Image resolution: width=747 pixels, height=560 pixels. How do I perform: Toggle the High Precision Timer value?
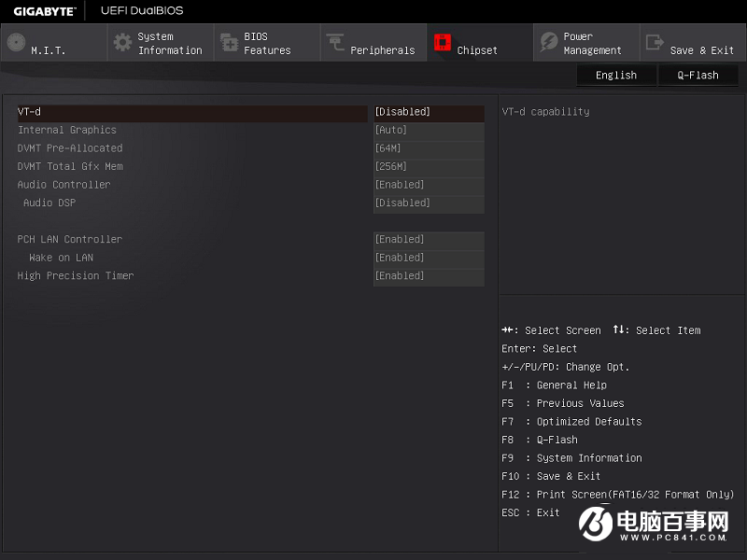coord(429,276)
